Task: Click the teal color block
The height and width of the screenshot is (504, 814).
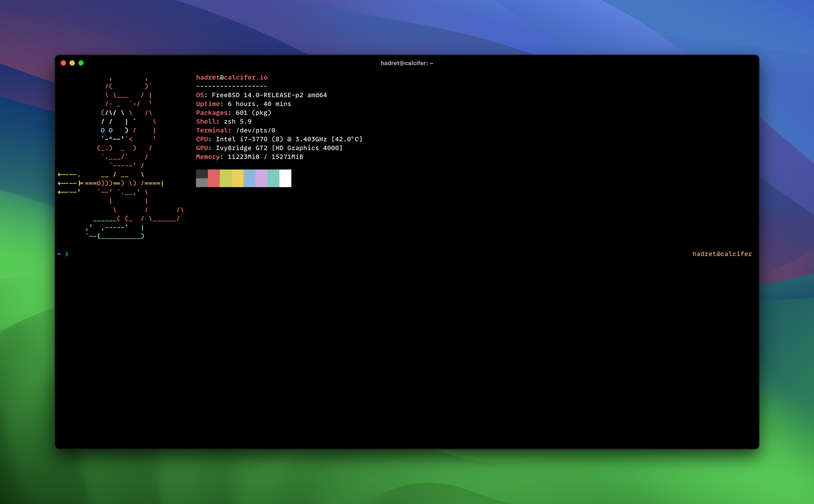Action: tap(274, 178)
